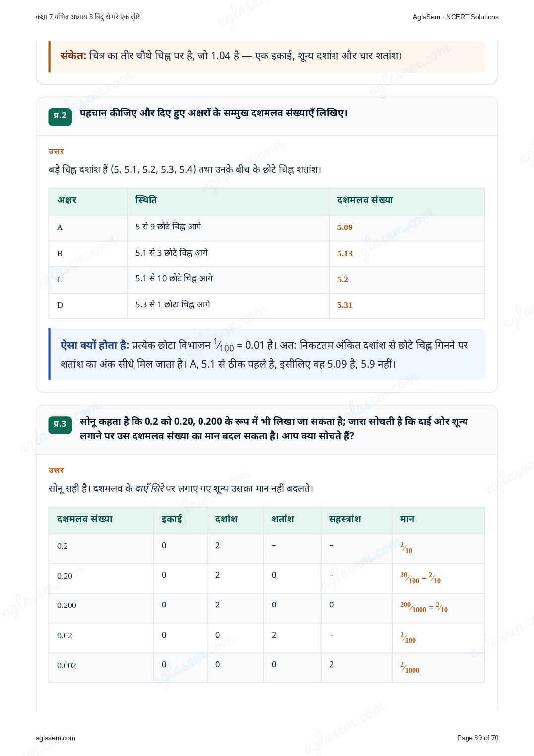Select the स्थिति column header
The height and width of the screenshot is (756, 534).
[x=146, y=200]
